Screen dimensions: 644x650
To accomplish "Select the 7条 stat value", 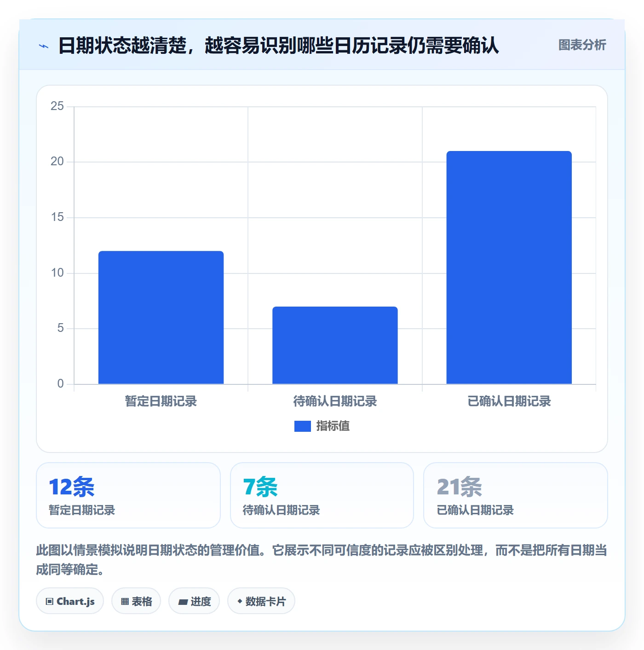I will click(x=260, y=487).
